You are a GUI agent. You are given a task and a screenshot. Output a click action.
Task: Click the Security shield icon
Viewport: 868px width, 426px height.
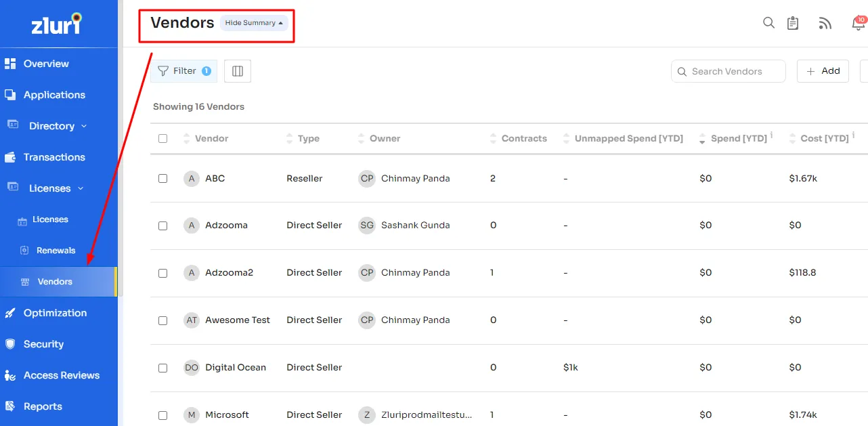tap(10, 344)
